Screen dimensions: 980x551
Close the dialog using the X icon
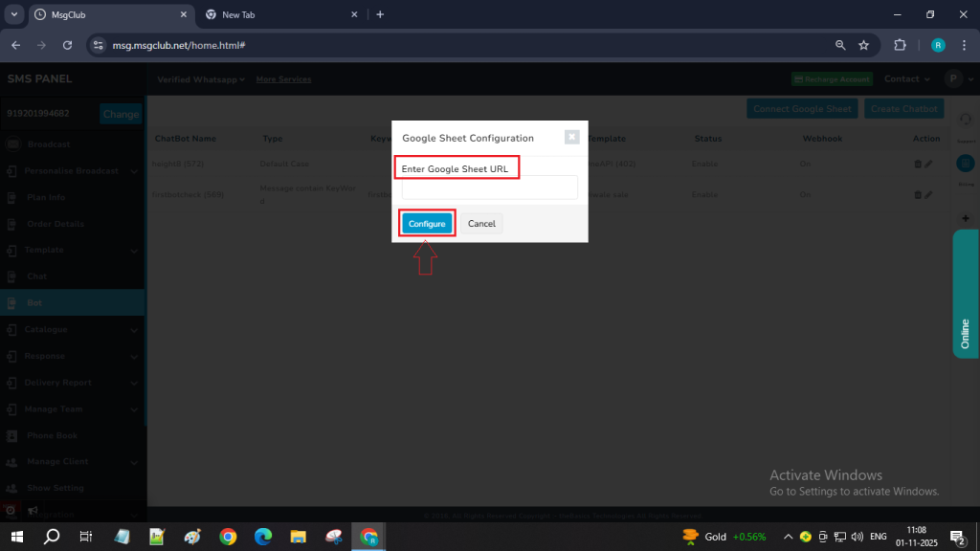[x=571, y=137]
